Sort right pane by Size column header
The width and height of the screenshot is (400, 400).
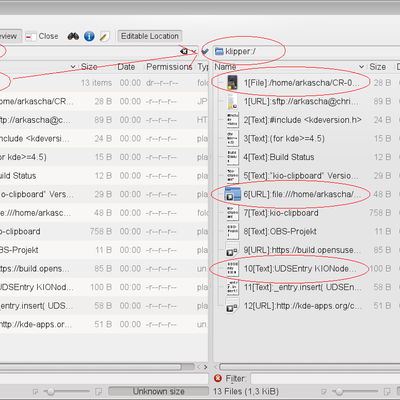377,67
